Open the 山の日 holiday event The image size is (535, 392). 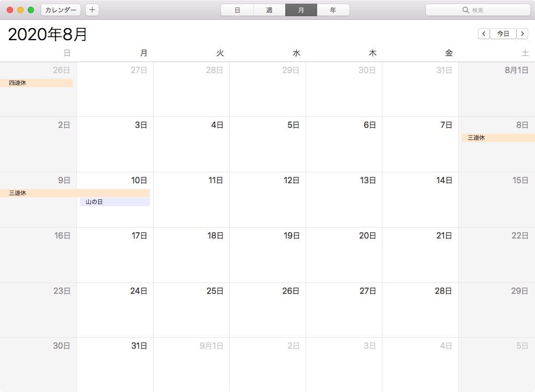115,202
